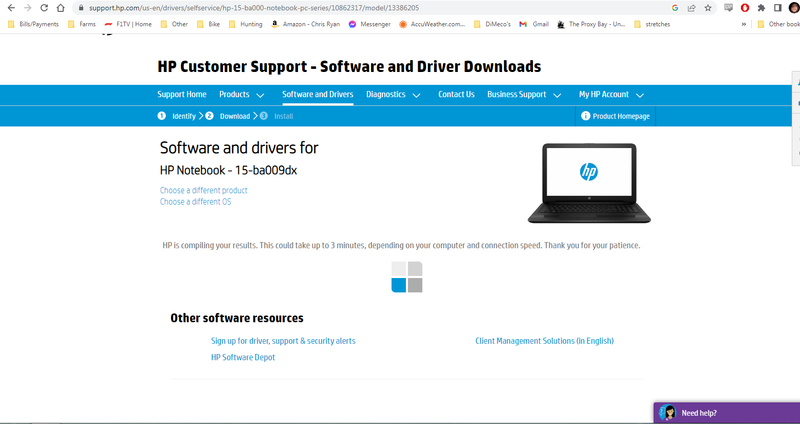Toggle the browser side panel icon
800x424 pixels.
click(x=778, y=8)
